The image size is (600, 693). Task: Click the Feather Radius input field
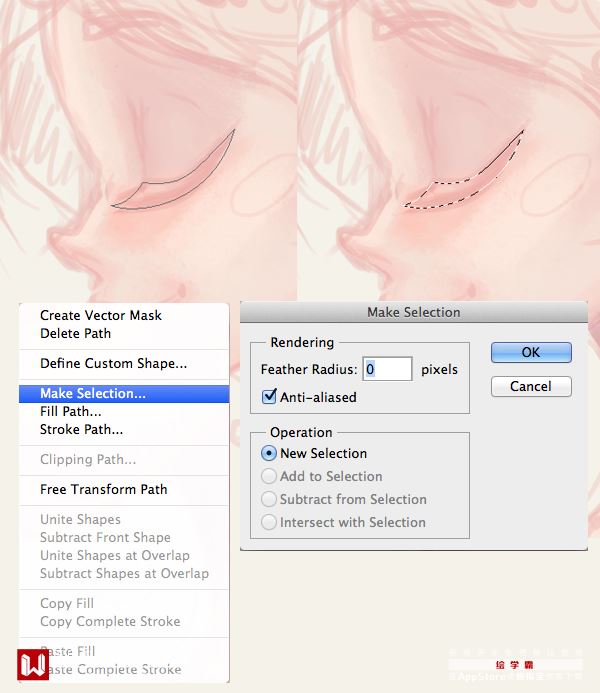[x=387, y=369]
